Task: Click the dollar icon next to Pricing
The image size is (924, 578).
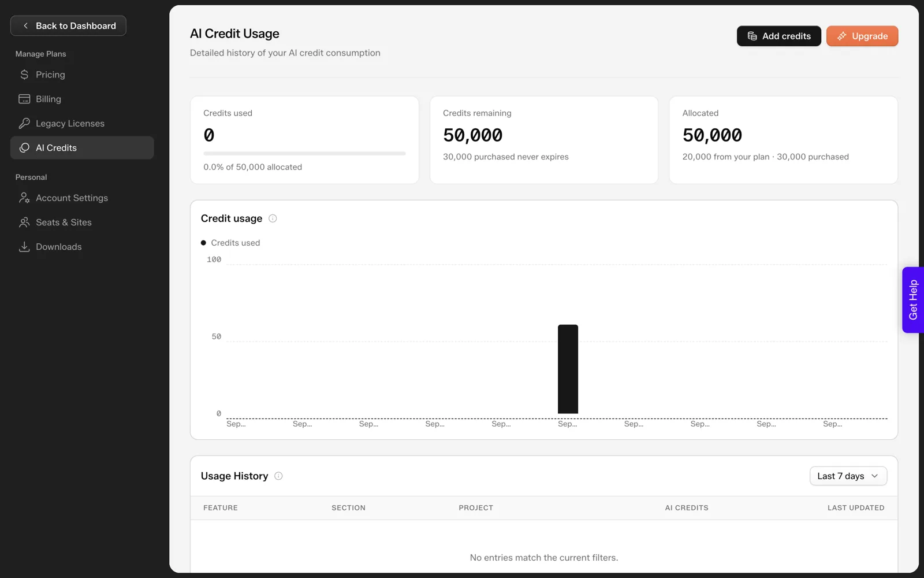Action: pos(24,75)
